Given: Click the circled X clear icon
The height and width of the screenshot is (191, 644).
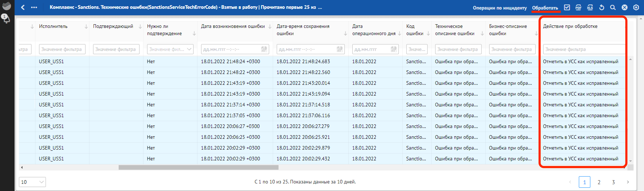Looking at the screenshot, I should (625, 8).
